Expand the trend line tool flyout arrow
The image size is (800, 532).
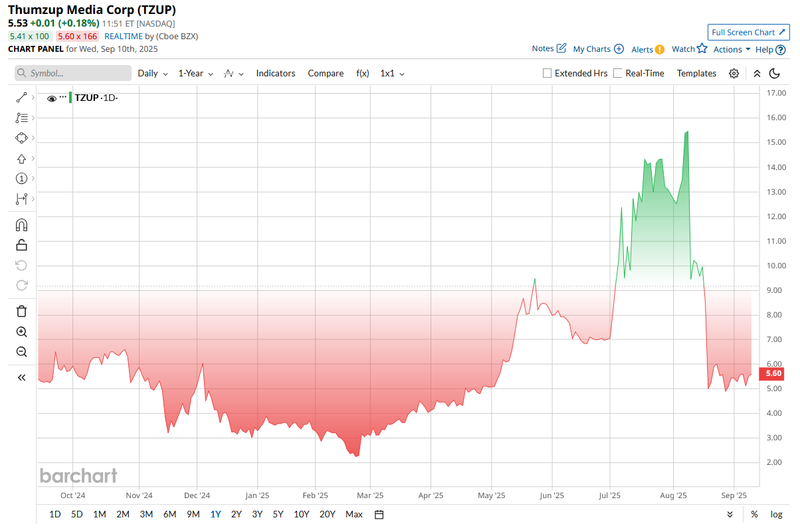(33, 98)
